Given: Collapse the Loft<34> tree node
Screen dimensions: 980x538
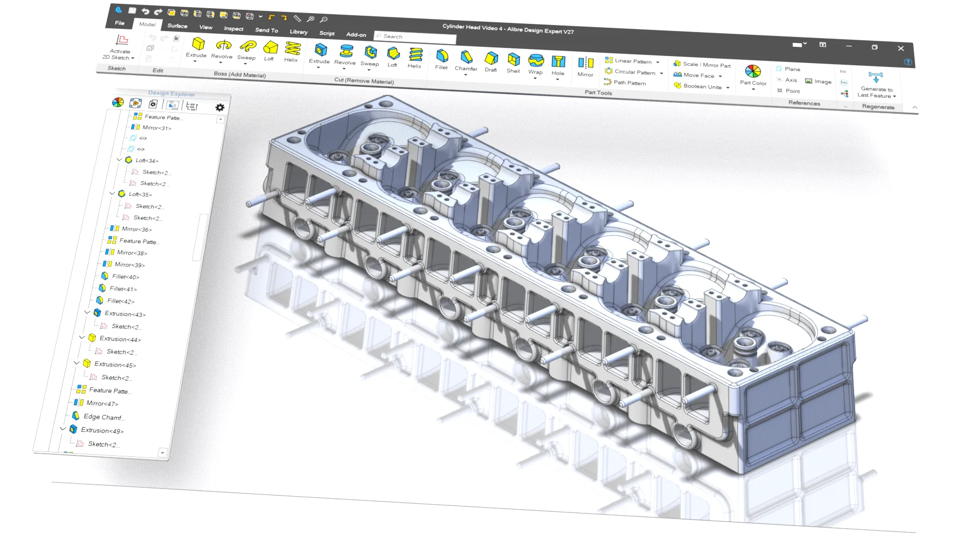Looking at the screenshot, I should click(119, 160).
